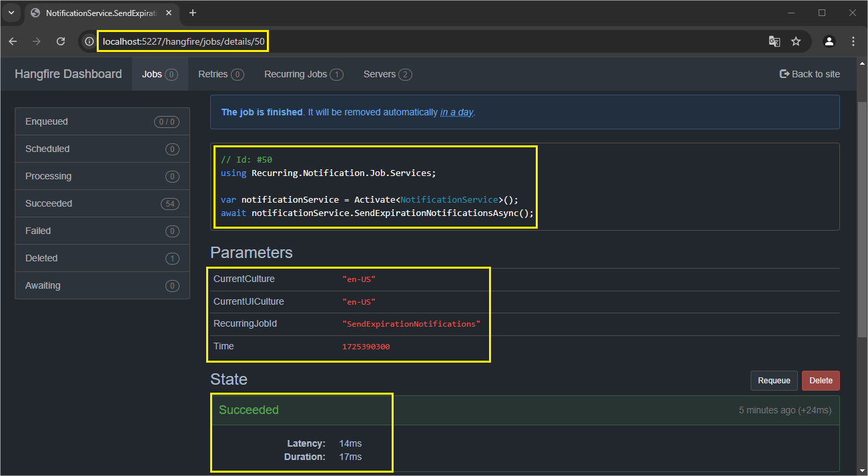Click the Requeue button
868x476 pixels.
774,381
